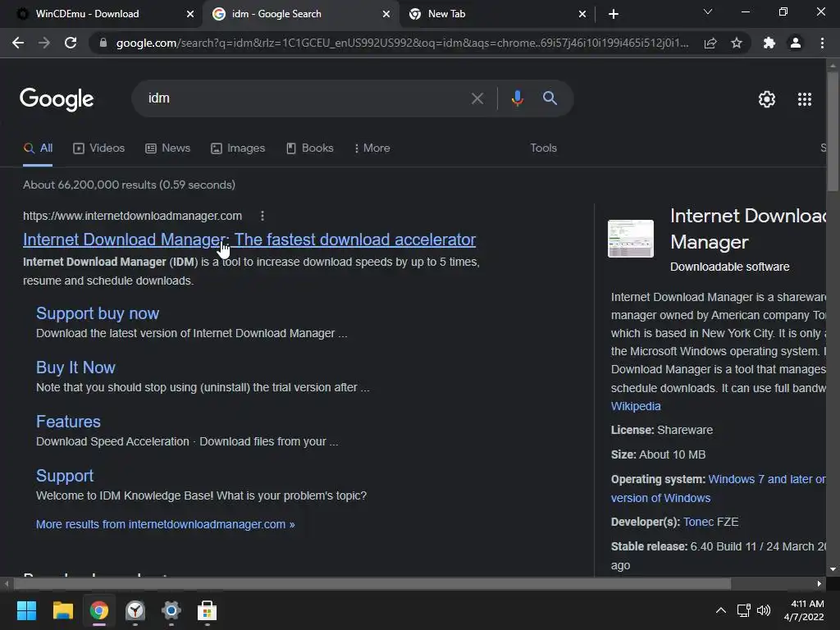Screen dimensions: 840x630
Task: Open File Explorer from the taskbar
Action: 62,610
